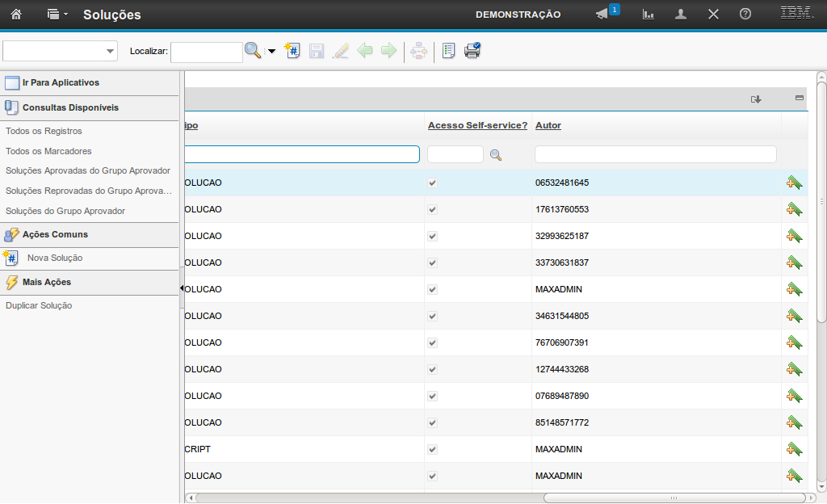Select Todos os Registros query

tap(44, 131)
